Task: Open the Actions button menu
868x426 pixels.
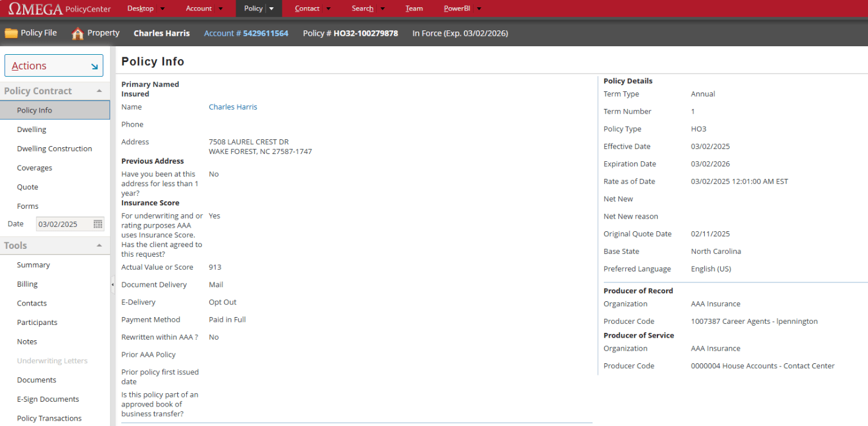Action: pyautogui.click(x=54, y=66)
